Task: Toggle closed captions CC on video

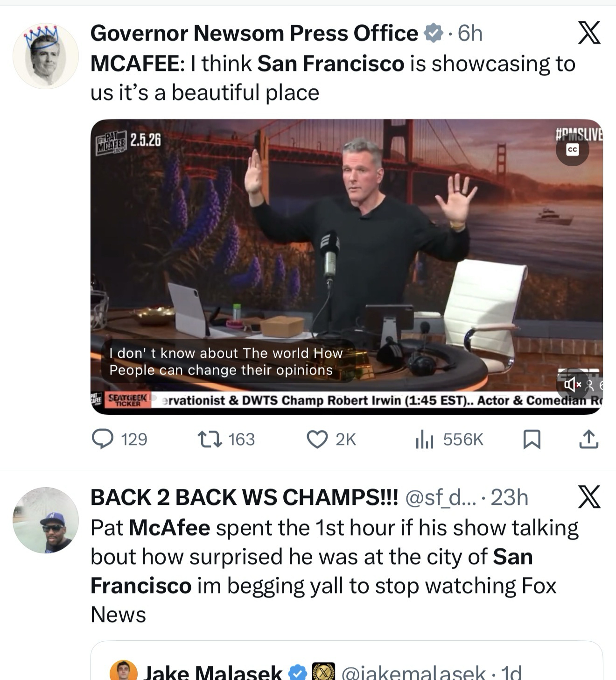Action: (572, 149)
